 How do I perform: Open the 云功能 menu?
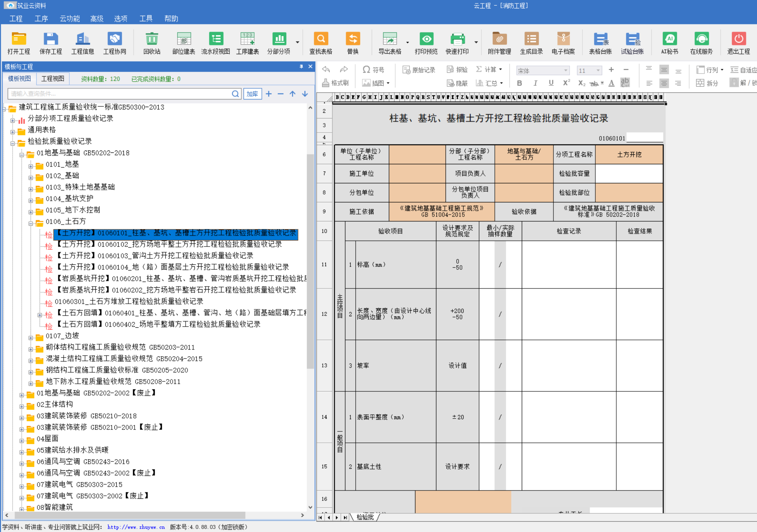[70, 19]
